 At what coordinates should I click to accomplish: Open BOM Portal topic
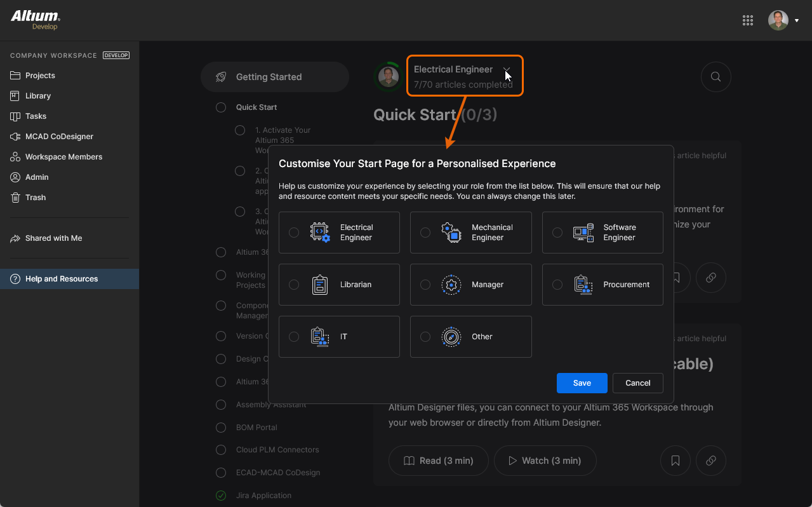(x=256, y=428)
